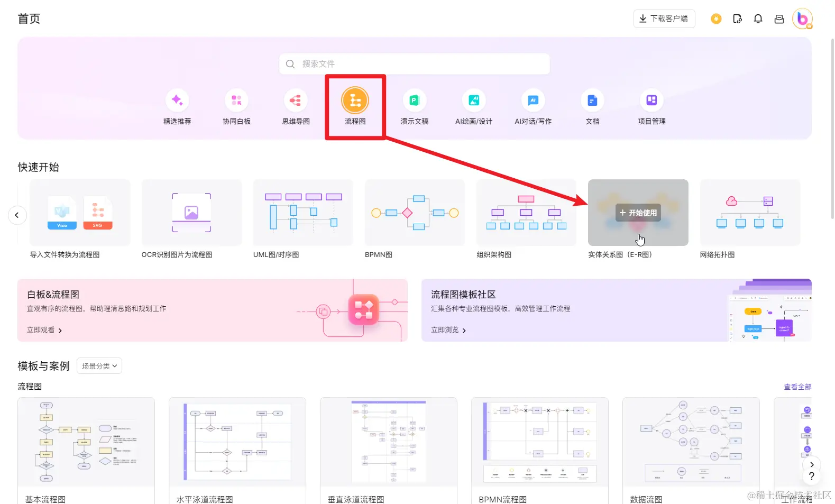Screen dimensions: 835x504
Task: Open the user profile avatar
Action: (x=802, y=19)
